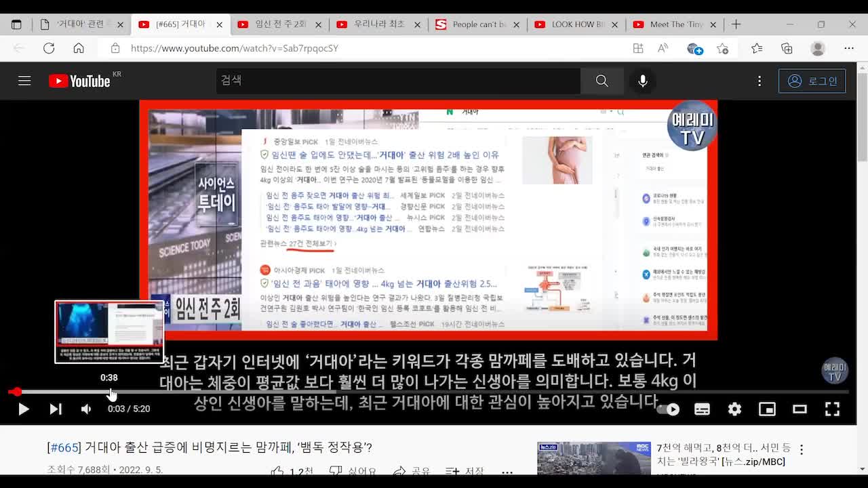Switch to miniplayer mode
868x488 pixels.
pyautogui.click(x=767, y=409)
